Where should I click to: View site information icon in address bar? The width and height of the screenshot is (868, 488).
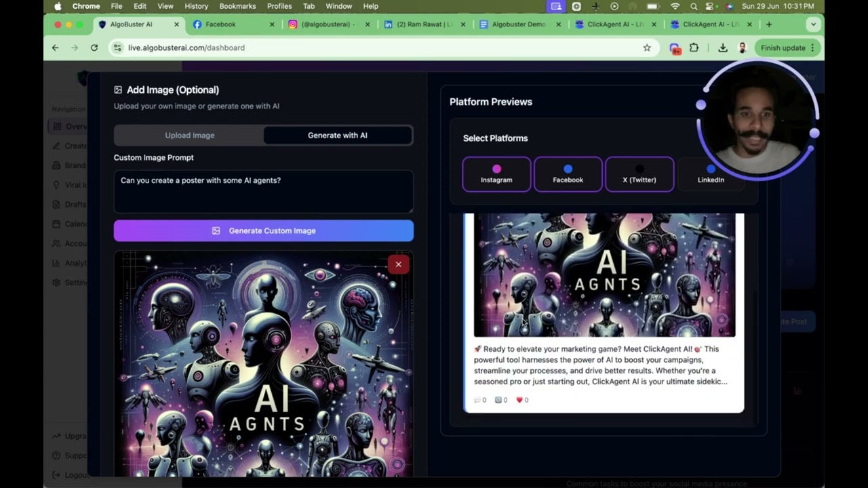(x=118, y=47)
